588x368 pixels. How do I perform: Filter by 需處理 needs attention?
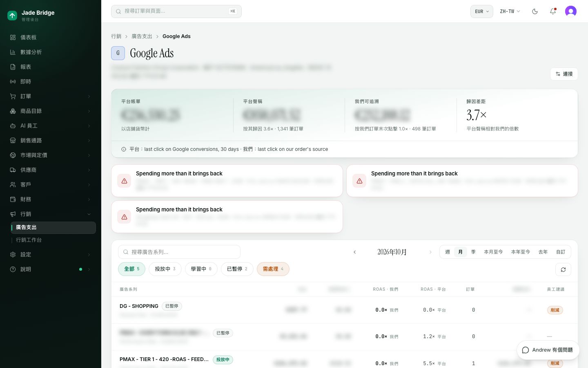click(273, 269)
